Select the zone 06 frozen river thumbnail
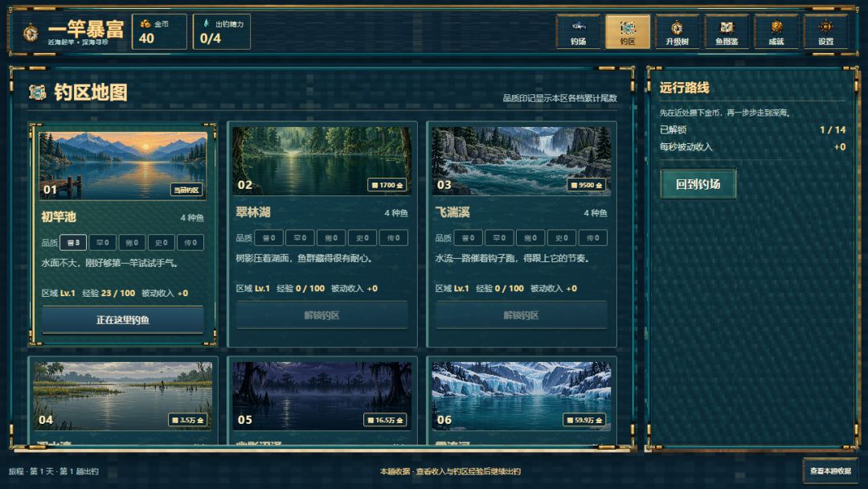This screenshot has width=868, height=489. 521,396
